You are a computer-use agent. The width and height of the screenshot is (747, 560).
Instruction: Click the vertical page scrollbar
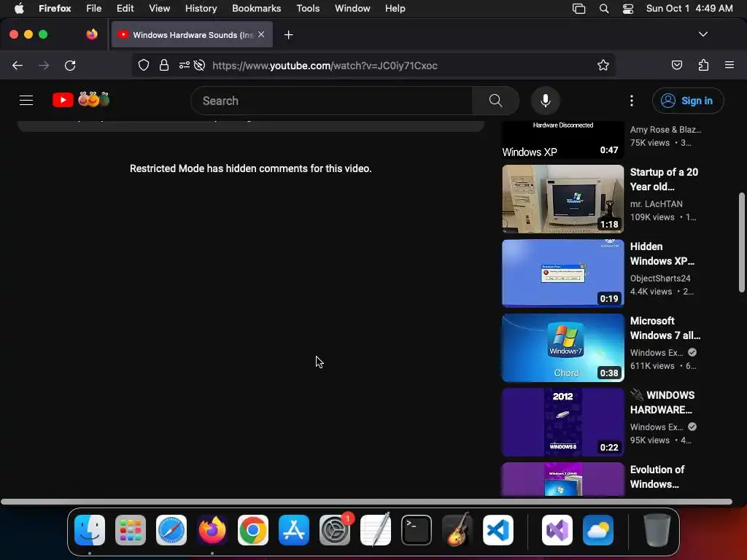tap(741, 242)
